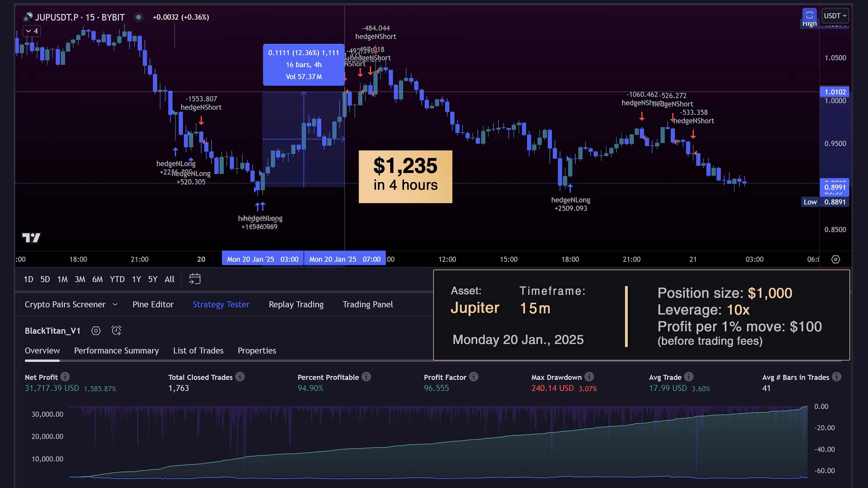Select the 1M time range button
This screenshot has height=488, width=868.
pyautogui.click(x=62, y=279)
